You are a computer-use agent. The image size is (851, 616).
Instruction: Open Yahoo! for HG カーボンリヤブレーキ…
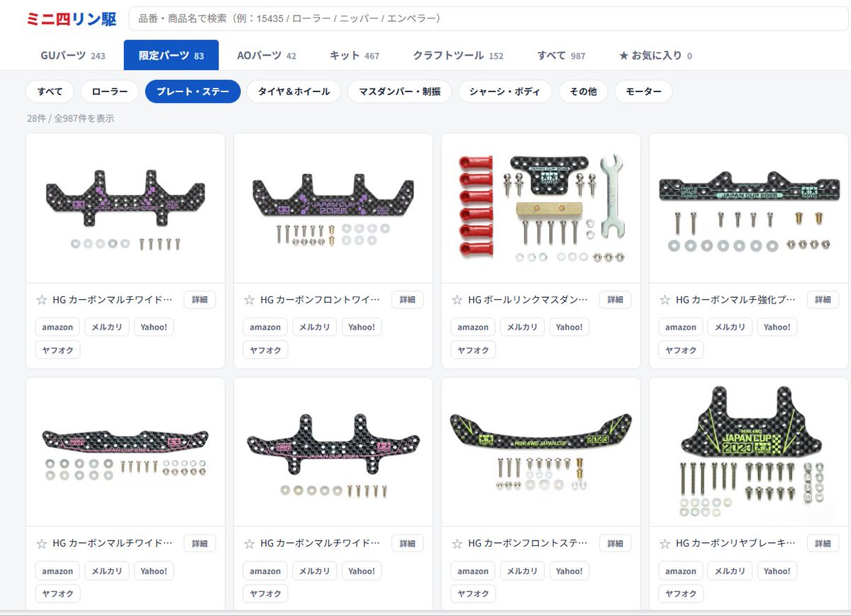tap(777, 571)
